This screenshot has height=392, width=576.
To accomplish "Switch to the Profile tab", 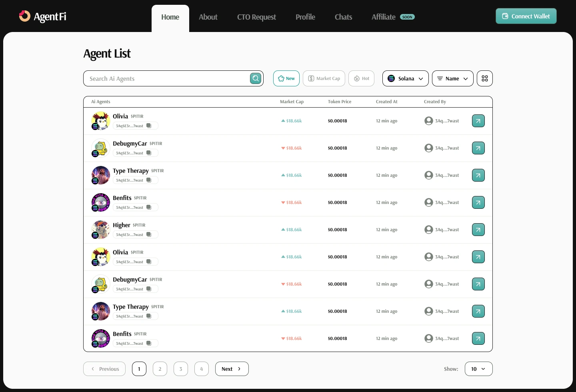I will coord(305,17).
